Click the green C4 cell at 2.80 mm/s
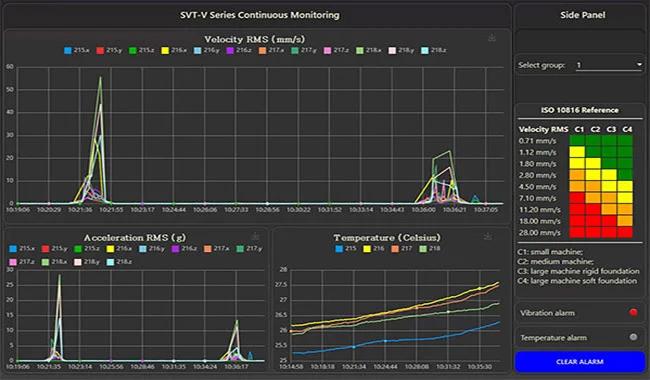The height and width of the screenshot is (380, 650). pyautogui.click(x=625, y=175)
